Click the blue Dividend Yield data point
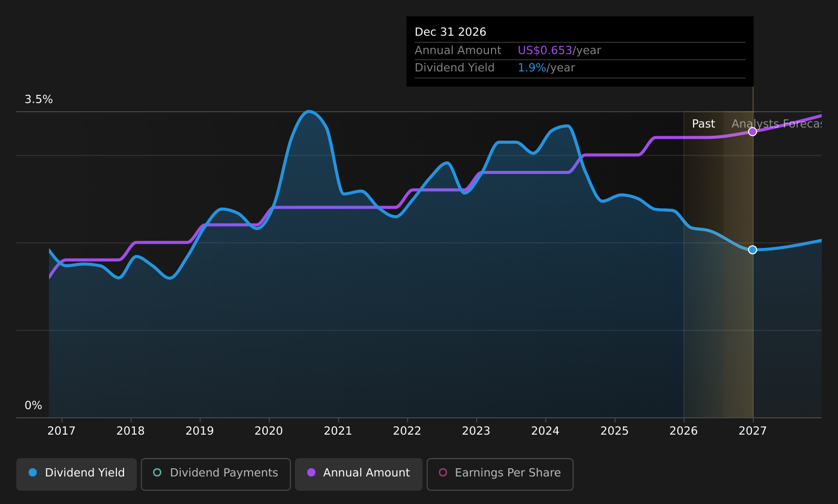 (752, 249)
